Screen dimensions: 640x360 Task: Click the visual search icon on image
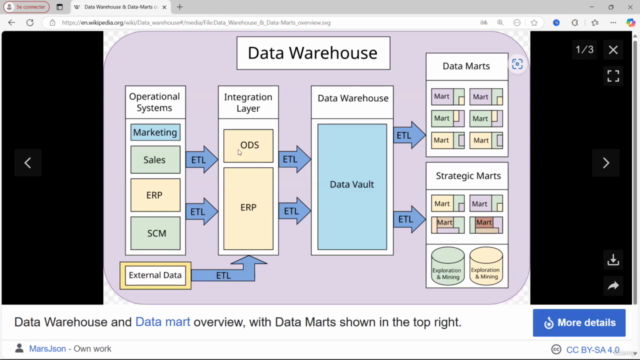[517, 64]
